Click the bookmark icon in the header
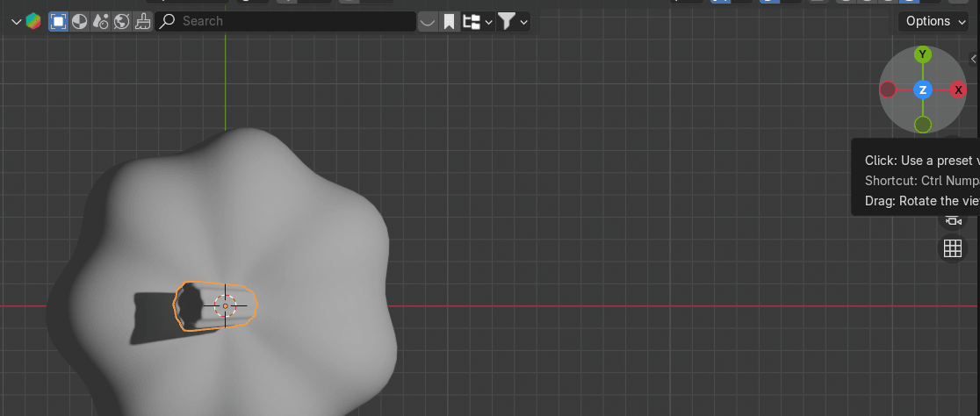 [450, 21]
